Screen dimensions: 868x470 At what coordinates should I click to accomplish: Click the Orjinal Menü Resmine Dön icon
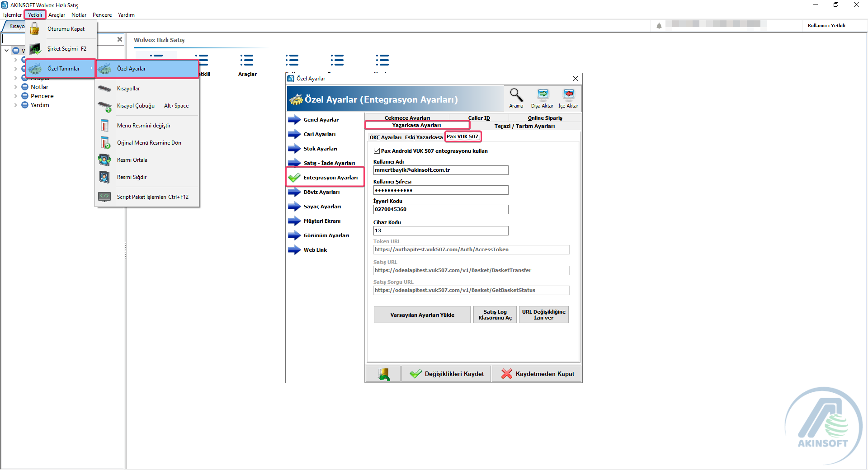105,143
